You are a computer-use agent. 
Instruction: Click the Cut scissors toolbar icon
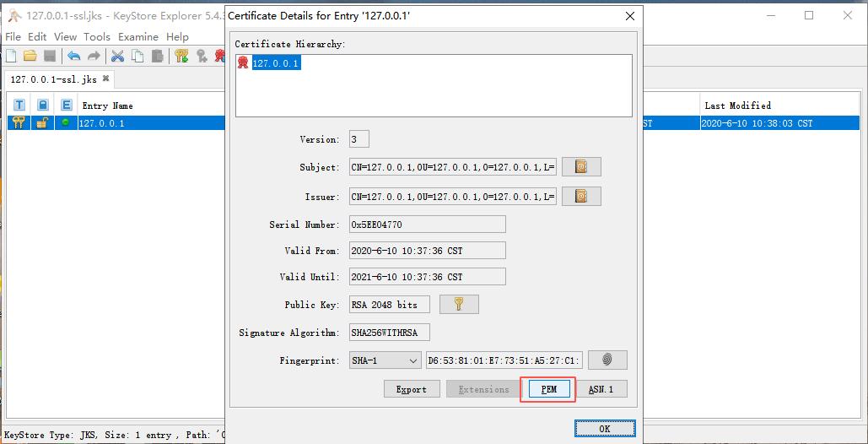[x=117, y=56]
